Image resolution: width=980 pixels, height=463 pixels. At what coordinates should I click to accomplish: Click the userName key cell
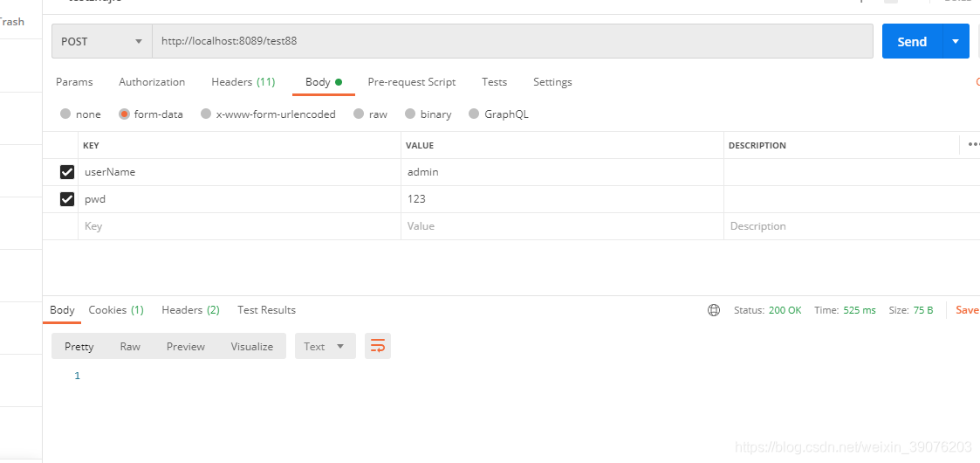pos(239,172)
